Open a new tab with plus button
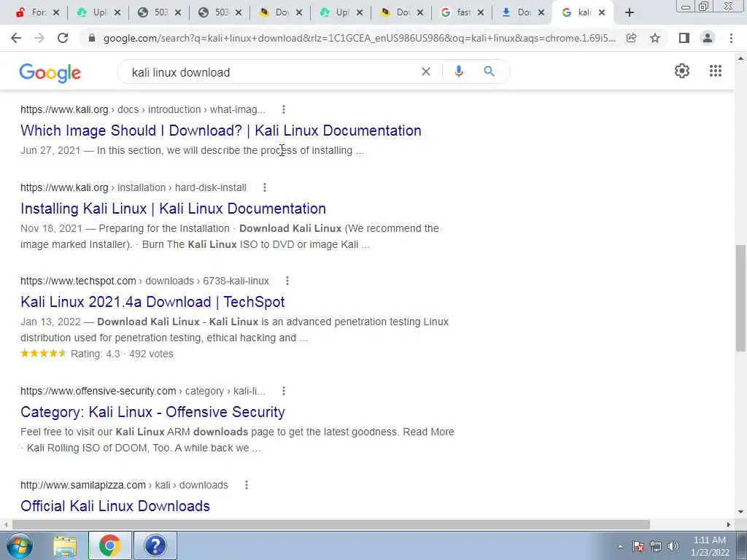The width and height of the screenshot is (747, 560). click(x=630, y=12)
